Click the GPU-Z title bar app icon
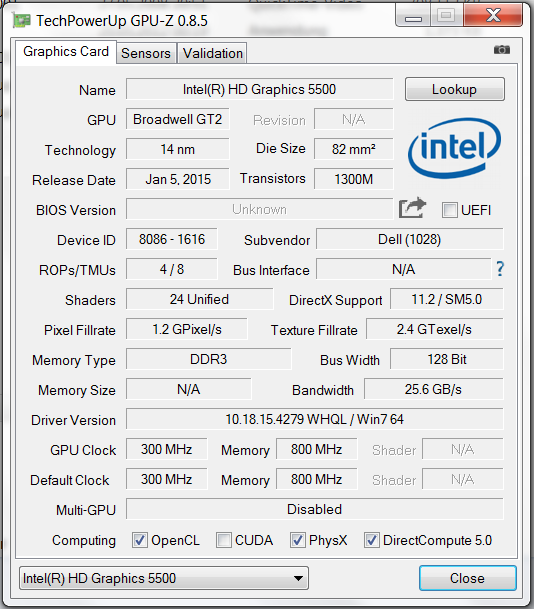Image resolution: width=534 pixels, height=609 pixels. click(21, 21)
